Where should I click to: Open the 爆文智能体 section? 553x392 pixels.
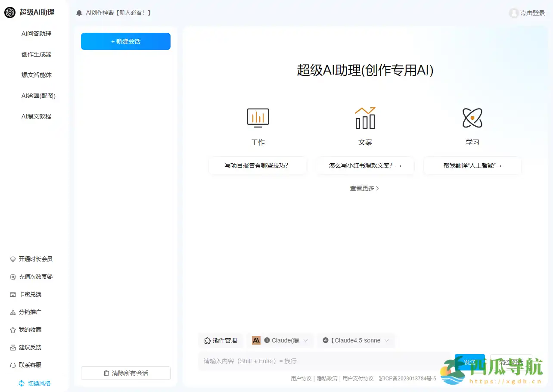click(x=36, y=75)
